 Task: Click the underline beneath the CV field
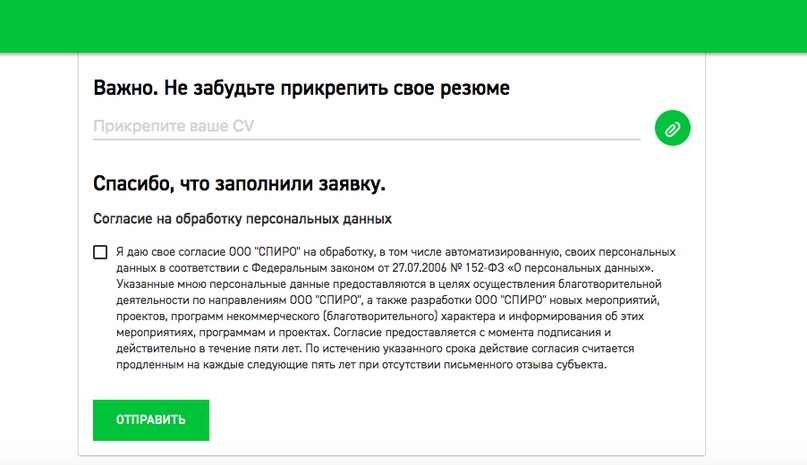366,139
